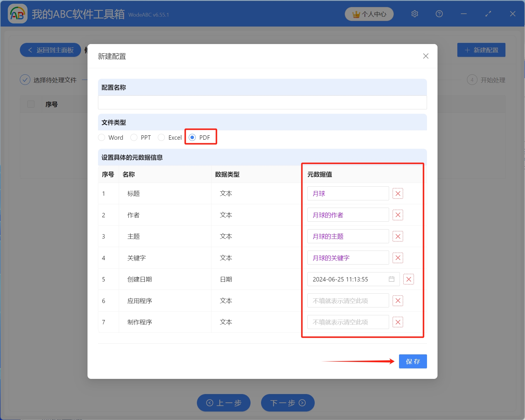
Task: Choose Excel as the file type
Action: (161, 137)
